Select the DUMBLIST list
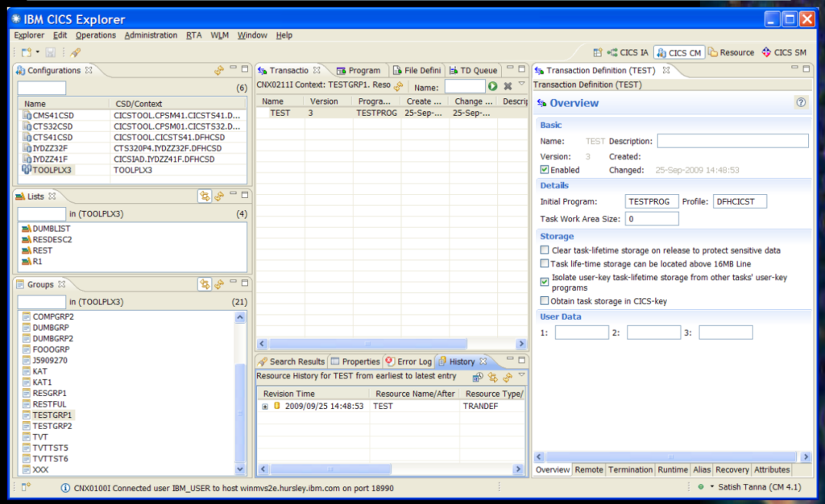This screenshot has width=825, height=504. [x=51, y=229]
